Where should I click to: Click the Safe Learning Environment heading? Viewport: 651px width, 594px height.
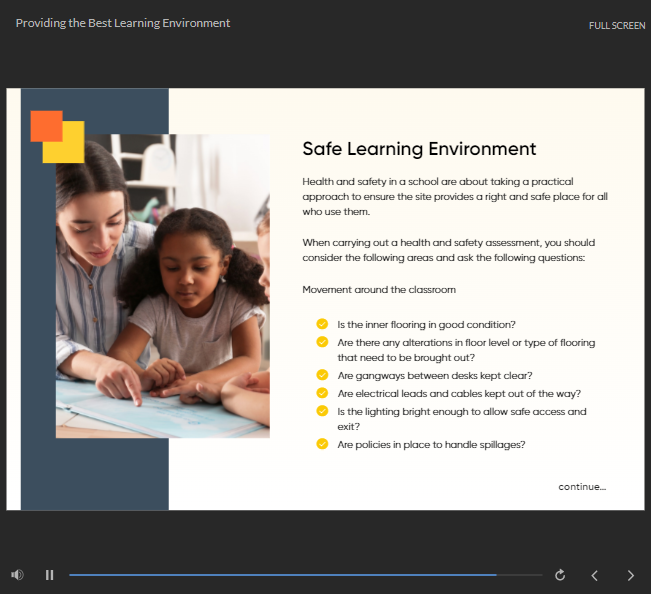[419, 149]
